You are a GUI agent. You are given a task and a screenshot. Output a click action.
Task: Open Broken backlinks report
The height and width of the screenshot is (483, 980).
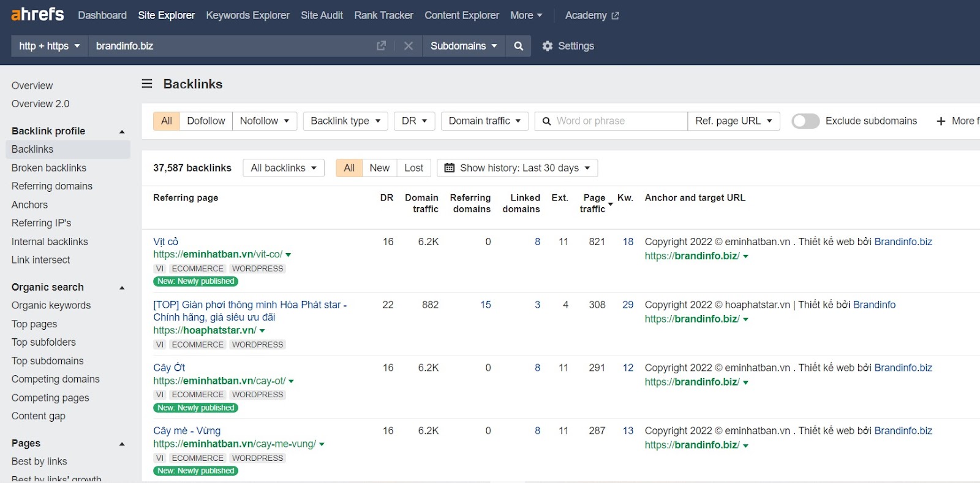(x=49, y=168)
